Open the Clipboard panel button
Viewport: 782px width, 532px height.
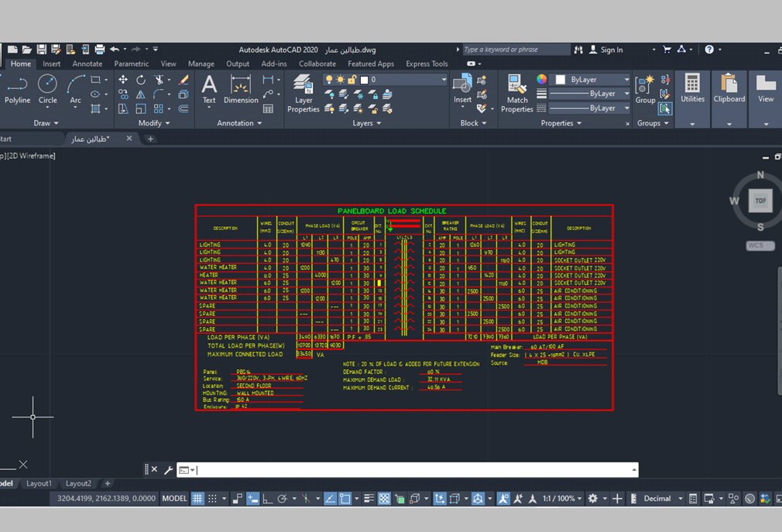[x=729, y=98]
